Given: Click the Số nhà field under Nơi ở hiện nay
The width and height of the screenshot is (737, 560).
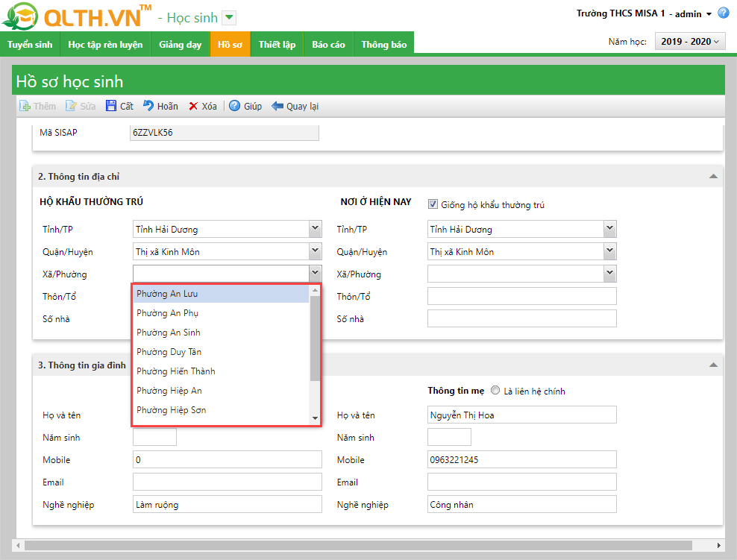Looking at the screenshot, I should pyautogui.click(x=521, y=318).
